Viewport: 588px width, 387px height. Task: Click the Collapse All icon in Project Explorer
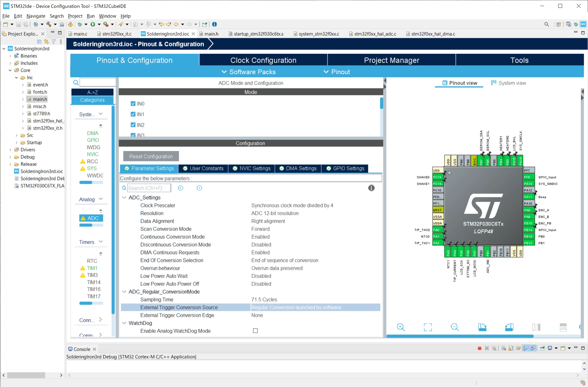click(39, 42)
